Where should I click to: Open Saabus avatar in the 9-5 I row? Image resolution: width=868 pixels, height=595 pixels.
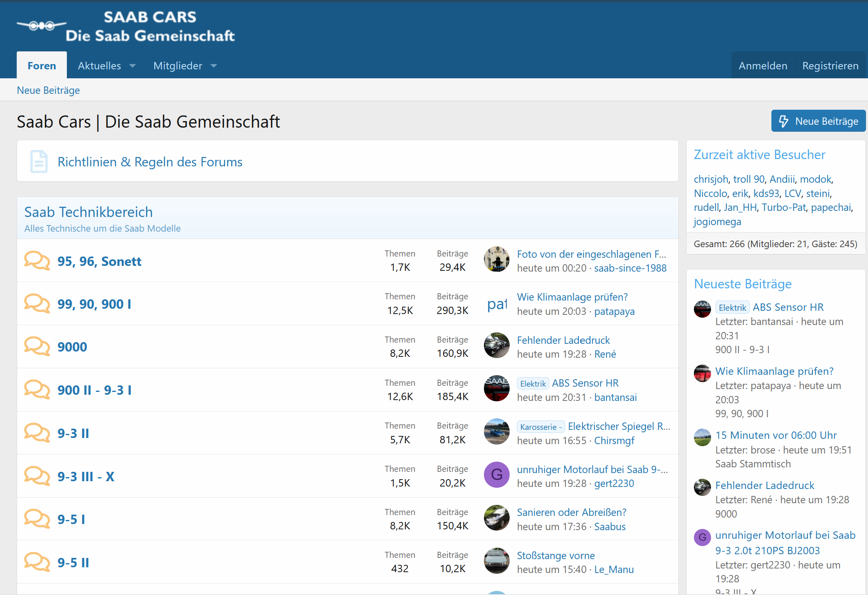[497, 518]
